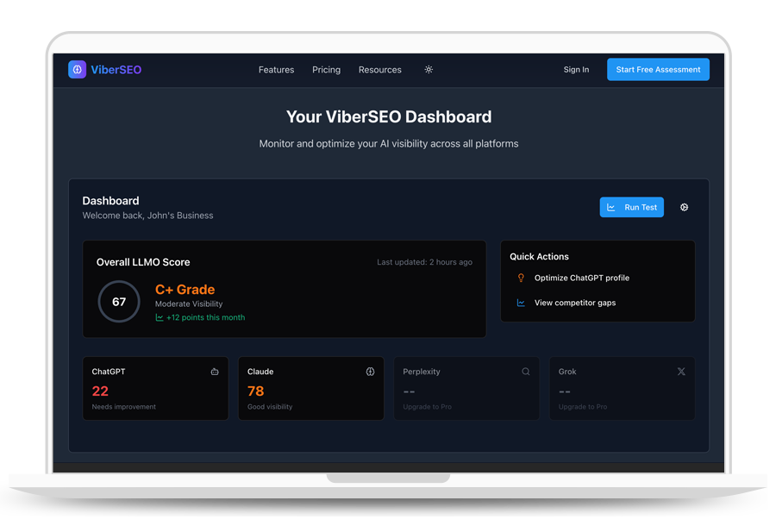Click the Perplexity card search icon

tap(526, 372)
